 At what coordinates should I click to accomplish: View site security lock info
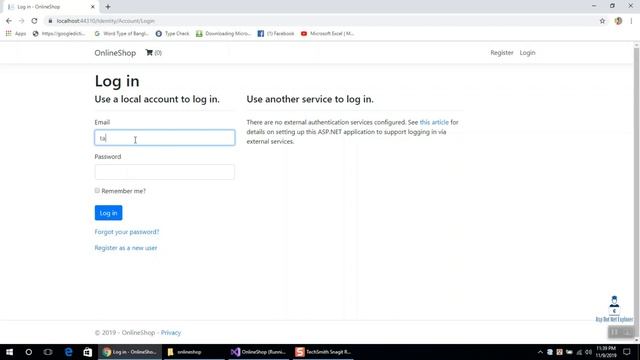(x=50, y=21)
